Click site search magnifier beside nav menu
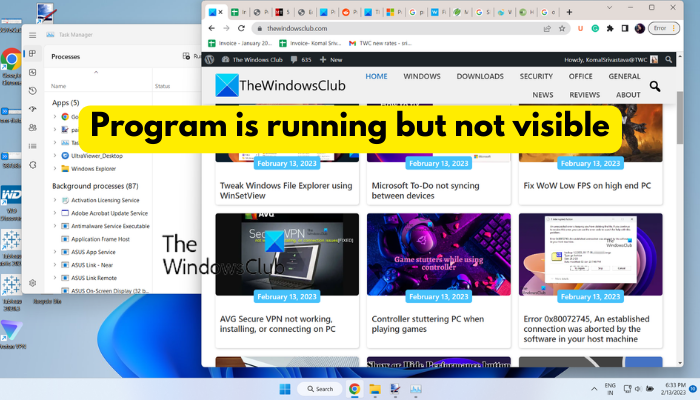 [x=655, y=86]
